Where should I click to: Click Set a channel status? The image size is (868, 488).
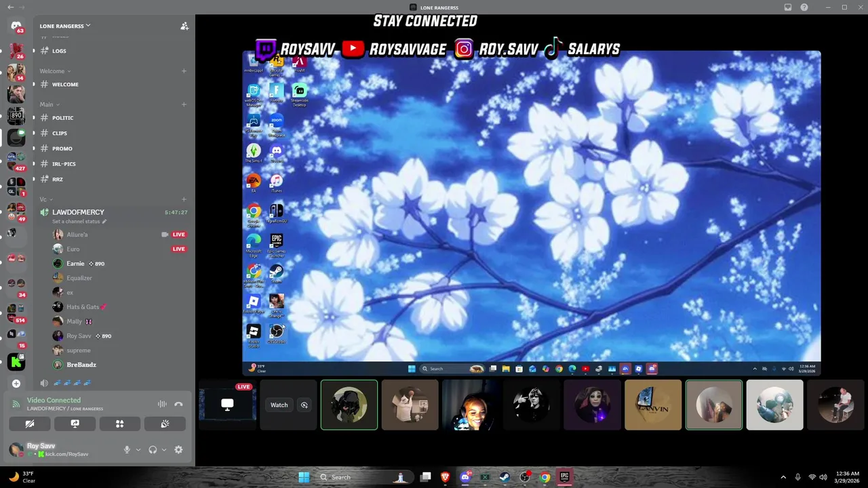click(79, 222)
